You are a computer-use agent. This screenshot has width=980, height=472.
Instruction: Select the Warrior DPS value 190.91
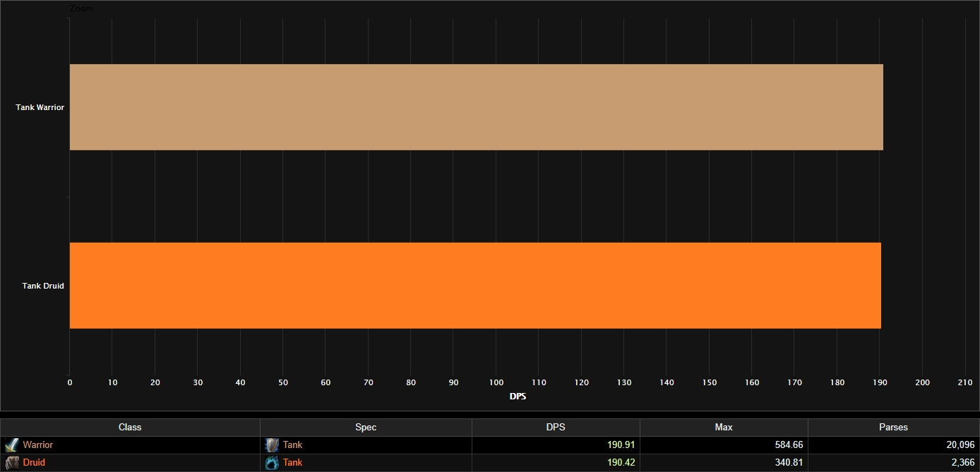(621, 445)
